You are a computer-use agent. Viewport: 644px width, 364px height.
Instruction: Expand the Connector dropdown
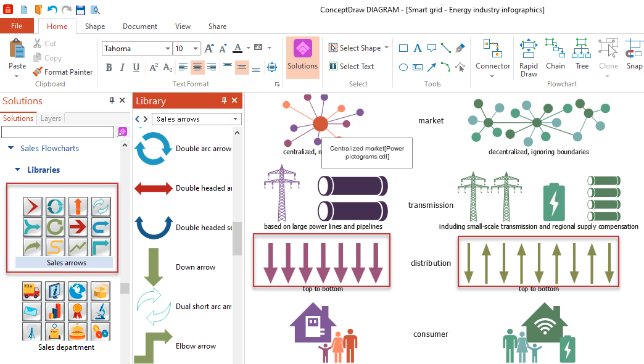(492, 76)
